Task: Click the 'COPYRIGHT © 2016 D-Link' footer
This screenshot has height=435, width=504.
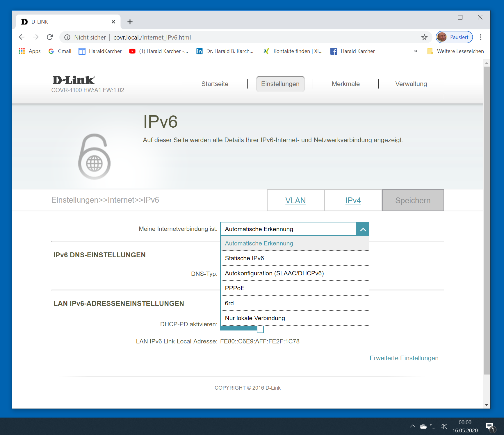Action: tap(247, 388)
